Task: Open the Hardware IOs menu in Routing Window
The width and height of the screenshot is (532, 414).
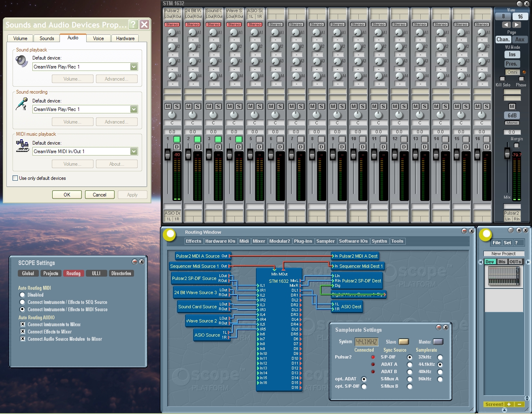Action: pos(220,241)
